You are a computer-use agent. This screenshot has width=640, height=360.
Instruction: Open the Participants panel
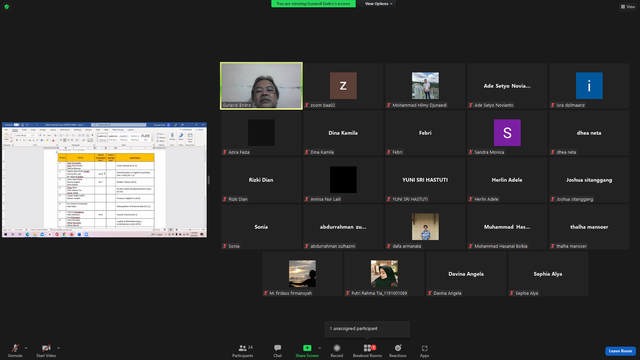click(x=243, y=351)
